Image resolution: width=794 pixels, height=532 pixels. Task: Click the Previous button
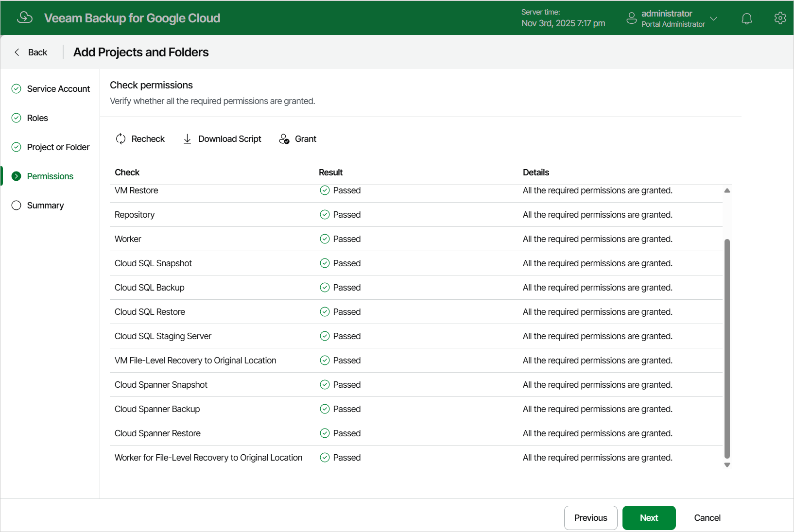pos(591,518)
